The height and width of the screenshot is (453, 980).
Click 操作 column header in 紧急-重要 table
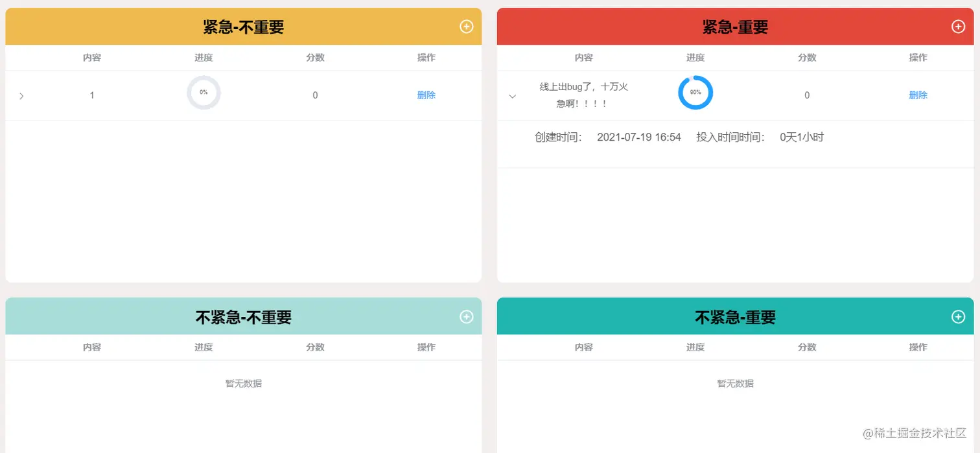918,58
